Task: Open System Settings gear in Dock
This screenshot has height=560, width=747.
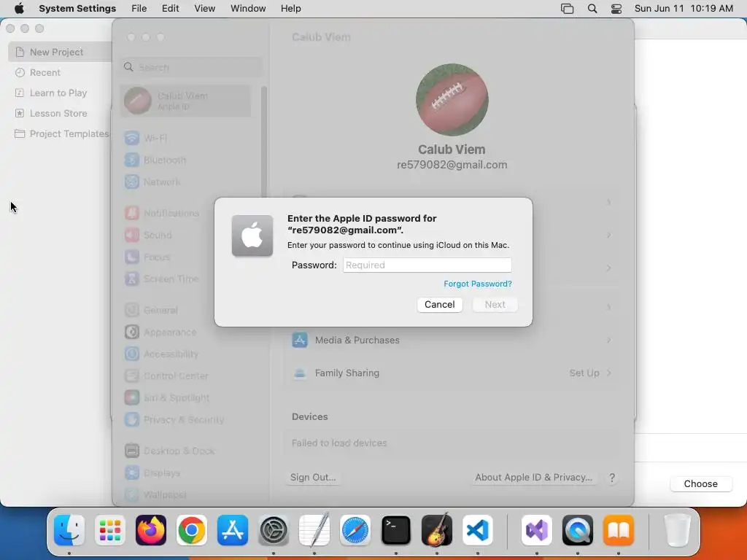Action: [x=274, y=530]
